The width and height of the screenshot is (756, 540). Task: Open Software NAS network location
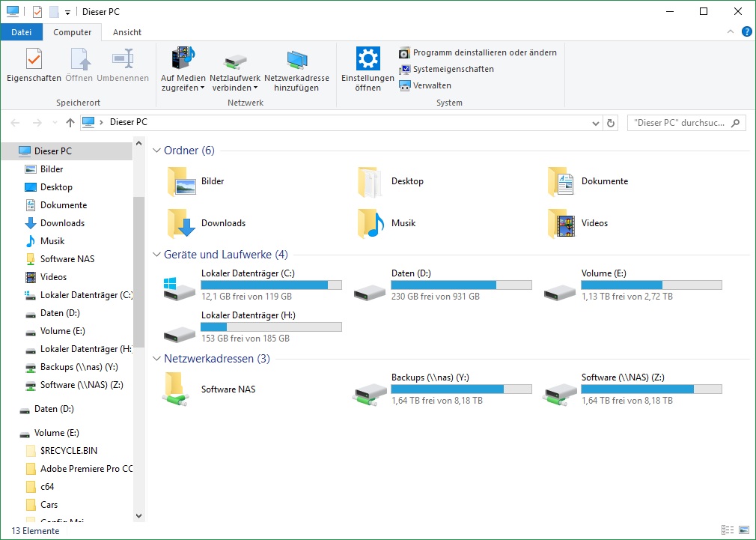point(209,389)
